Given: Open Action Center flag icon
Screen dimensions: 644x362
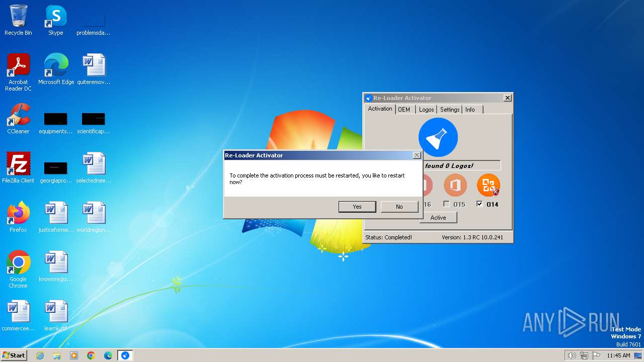Looking at the screenshot, I should pos(596,355).
